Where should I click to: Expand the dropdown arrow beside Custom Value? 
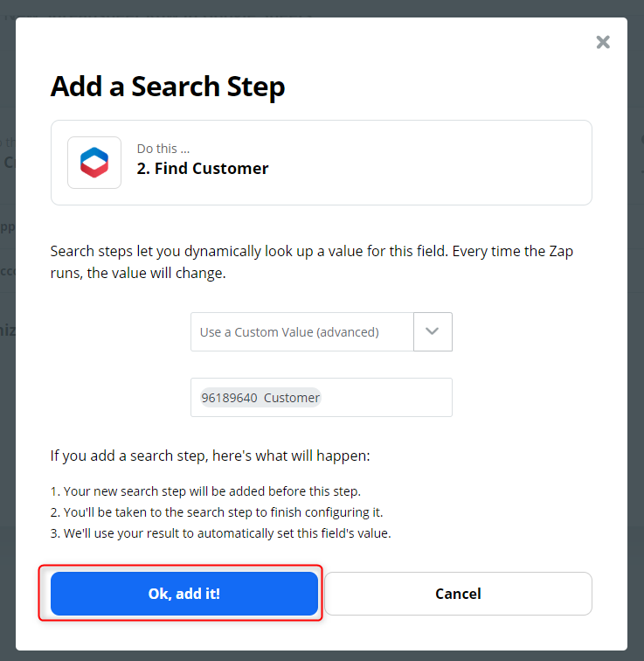[x=433, y=332]
